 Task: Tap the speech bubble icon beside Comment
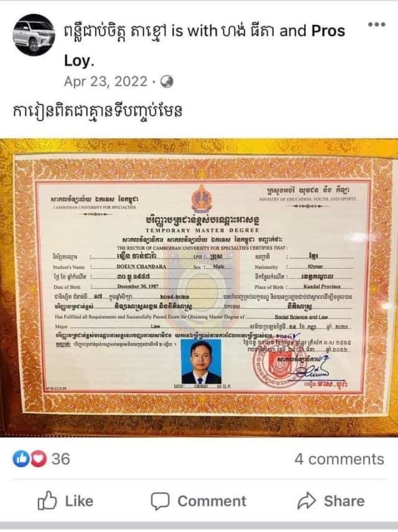point(160,501)
